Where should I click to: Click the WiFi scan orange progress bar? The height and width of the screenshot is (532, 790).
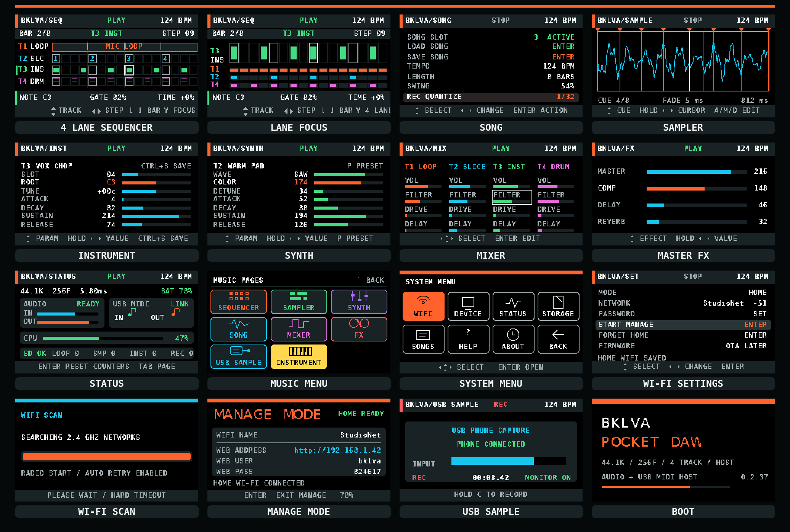point(107,457)
